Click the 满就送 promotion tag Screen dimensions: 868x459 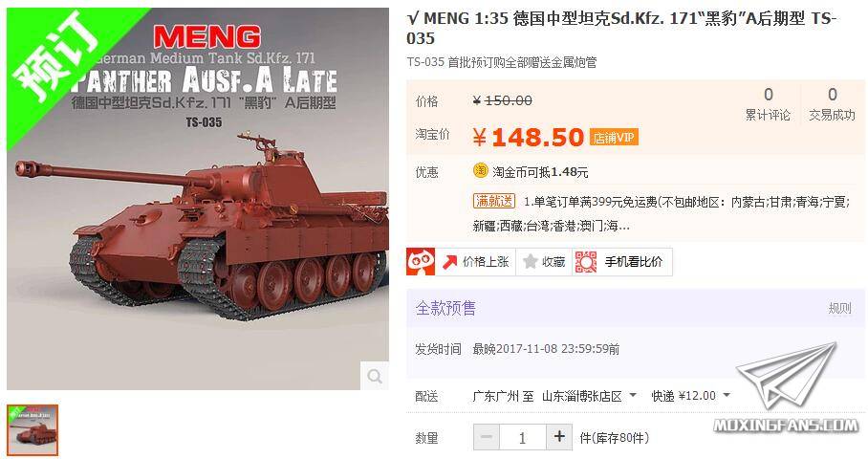click(494, 201)
